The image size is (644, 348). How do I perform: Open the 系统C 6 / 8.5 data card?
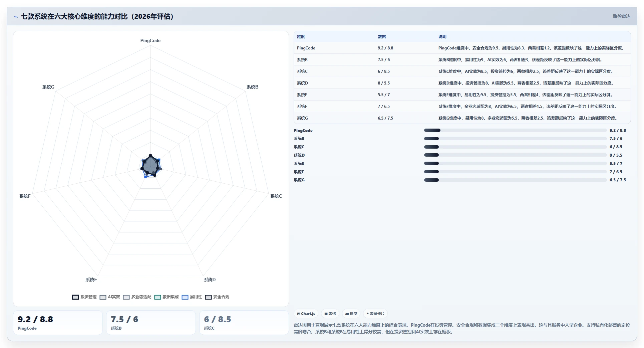[244, 323]
